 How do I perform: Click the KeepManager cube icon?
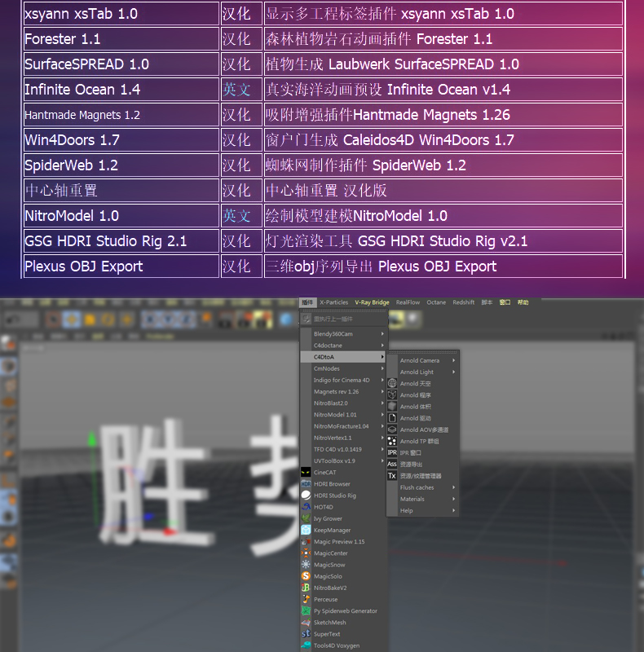click(306, 531)
